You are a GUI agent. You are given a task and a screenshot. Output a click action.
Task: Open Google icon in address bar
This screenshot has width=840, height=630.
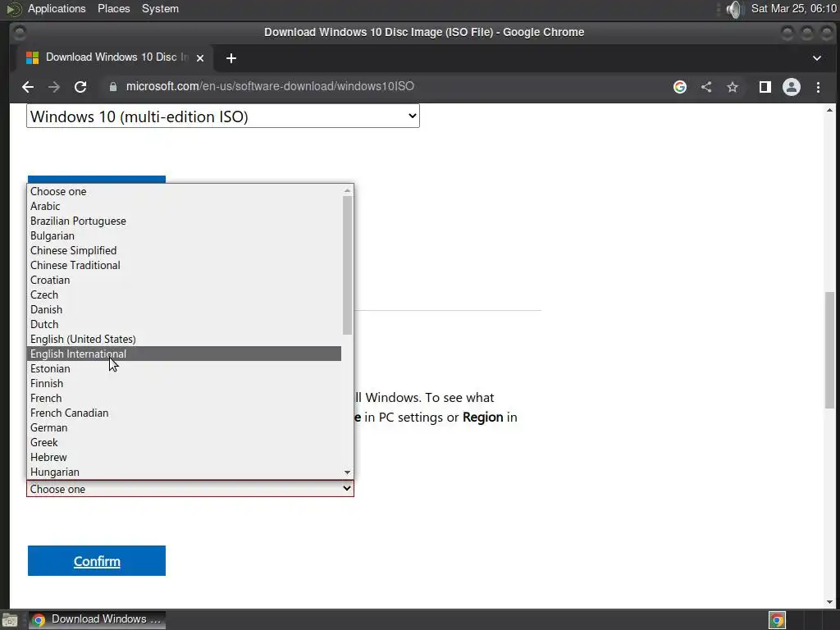[680, 87]
